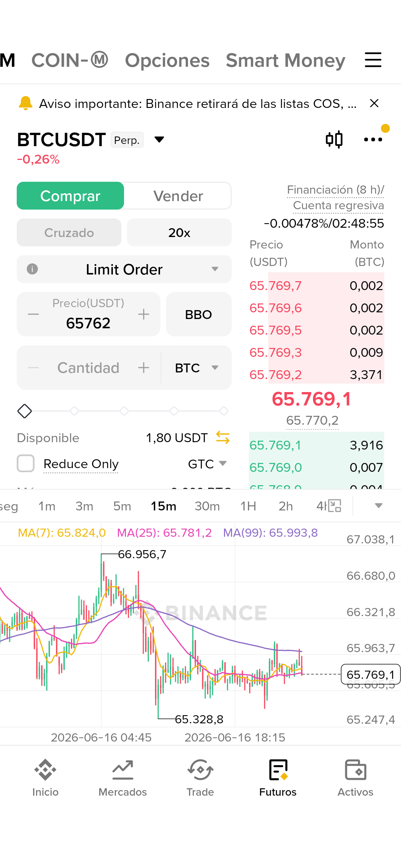Switch to the Vender sell toggle
401x868 pixels.
[178, 196]
